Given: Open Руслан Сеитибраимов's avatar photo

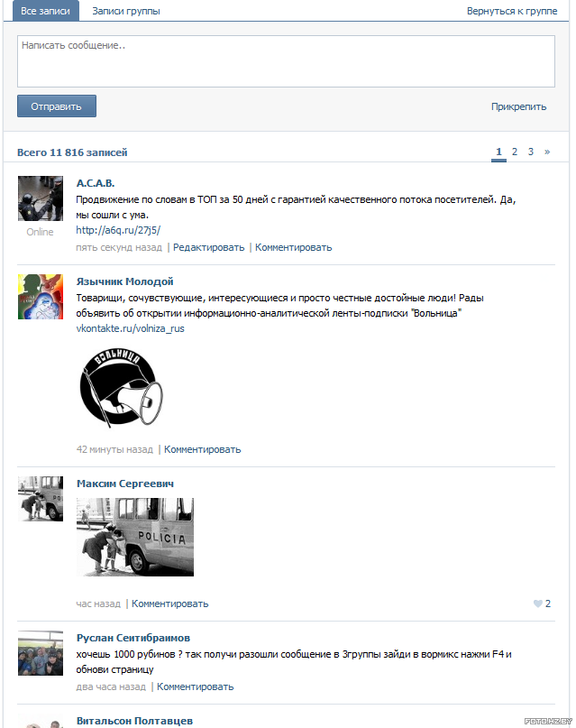Looking at the screenshot, I should point(41,653).
